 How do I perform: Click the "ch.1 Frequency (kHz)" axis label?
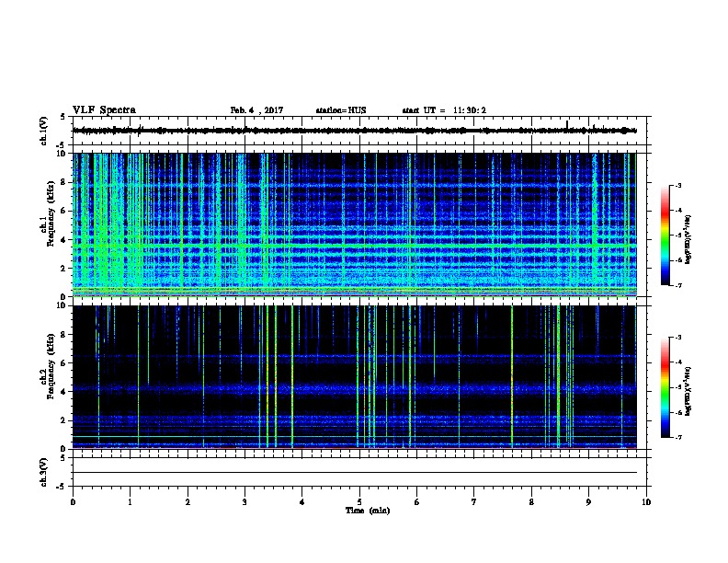48,214
